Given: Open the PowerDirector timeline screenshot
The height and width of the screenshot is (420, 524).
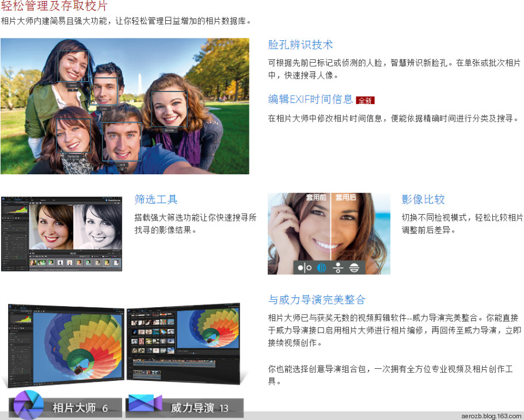Looking at the screenshot, I should (183, 345).
